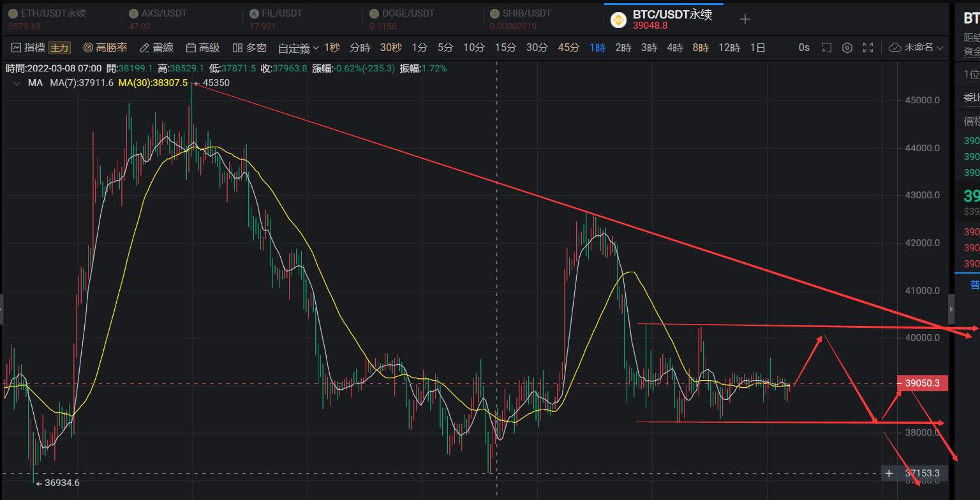980x500 pixels.
Task: Click the 41000.0 price axis label
Action: pos(922,291)
